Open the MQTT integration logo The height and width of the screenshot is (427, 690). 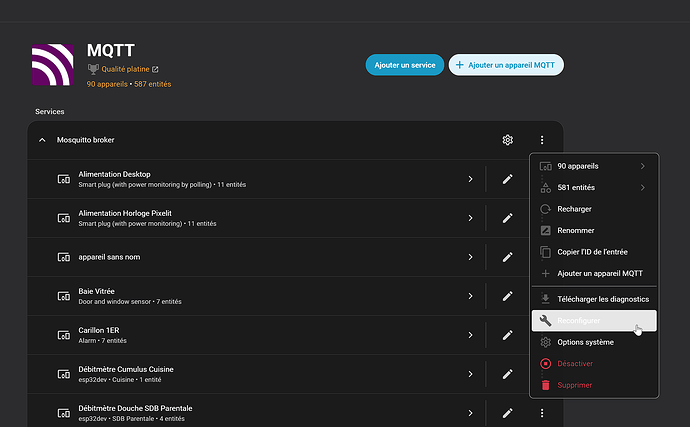tap(52, 64)
